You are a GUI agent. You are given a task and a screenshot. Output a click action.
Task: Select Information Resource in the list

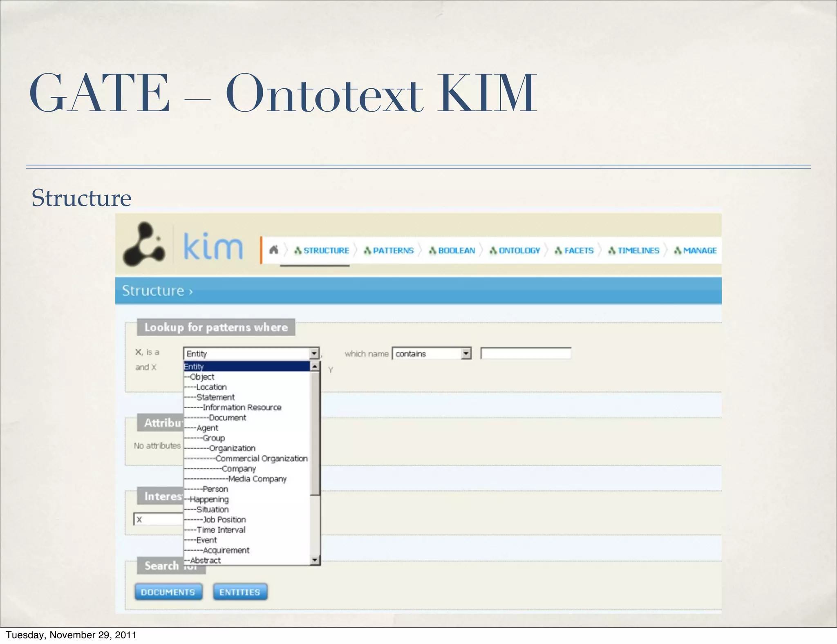(x=242, y=407)
